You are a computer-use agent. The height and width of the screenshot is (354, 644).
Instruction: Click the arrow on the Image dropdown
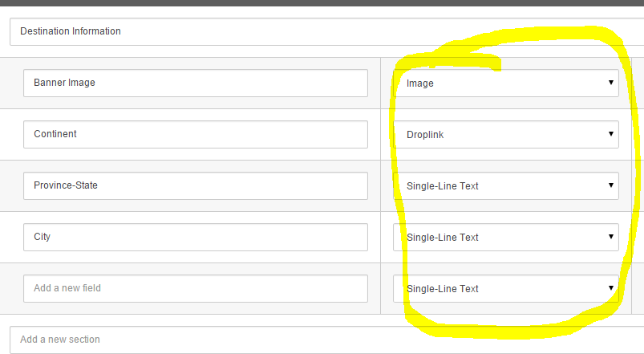[x=611, y=83]
